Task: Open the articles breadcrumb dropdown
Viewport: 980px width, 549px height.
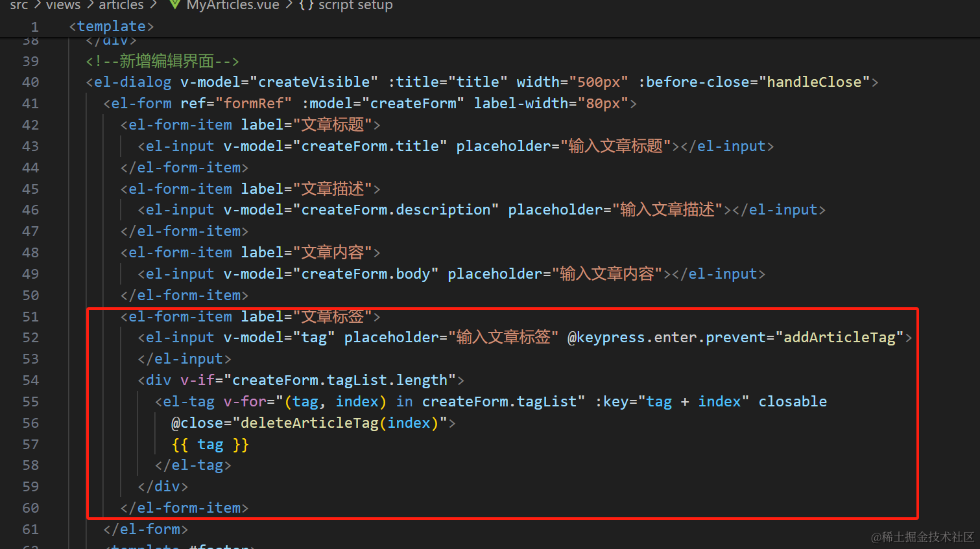Action: (121, 6)
